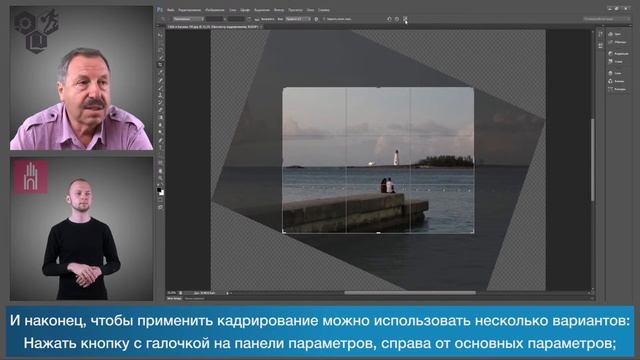
Task: Click the zoom percentage field in status bar
Action: point(172,293)
